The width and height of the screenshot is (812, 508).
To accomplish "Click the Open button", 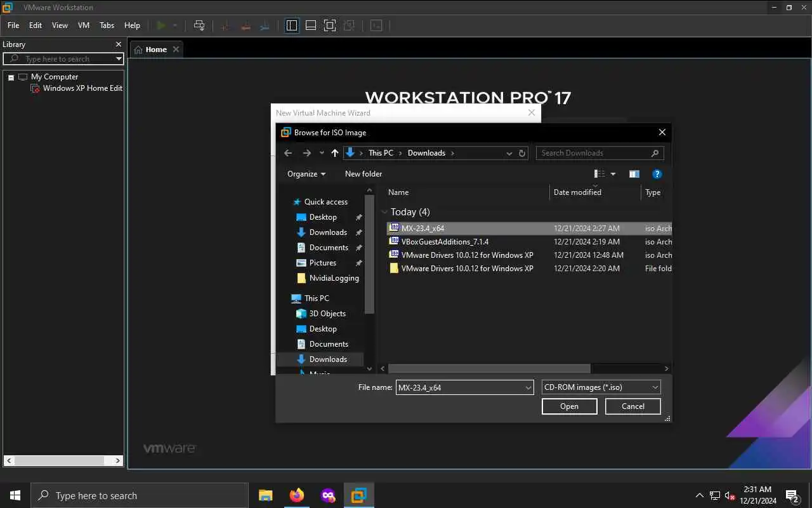I will pyautogui.click(x=570, y=406).
